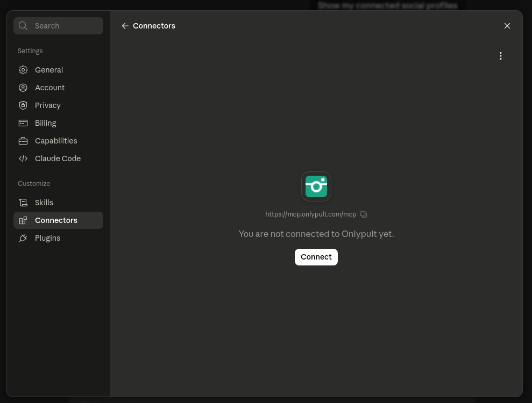The image size is (532, 403).
Task: Copy the Onlypult MCP URL
Action: point(364,214)
